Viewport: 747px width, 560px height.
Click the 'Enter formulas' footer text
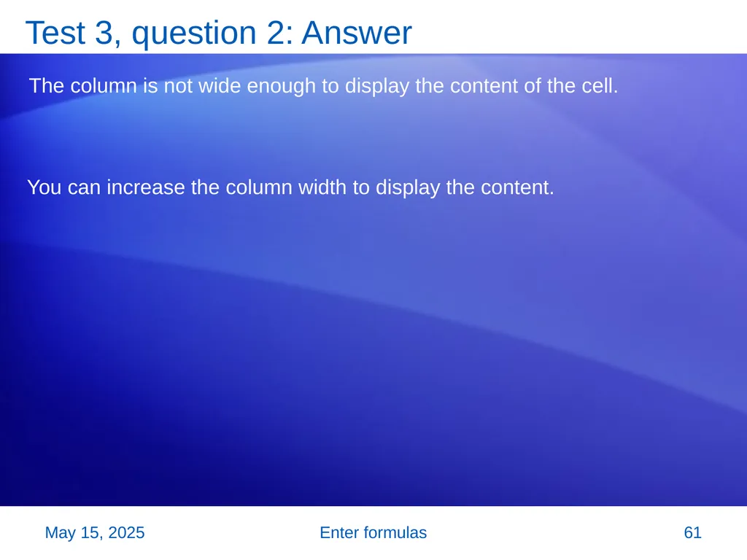click(x=373, y=532)
